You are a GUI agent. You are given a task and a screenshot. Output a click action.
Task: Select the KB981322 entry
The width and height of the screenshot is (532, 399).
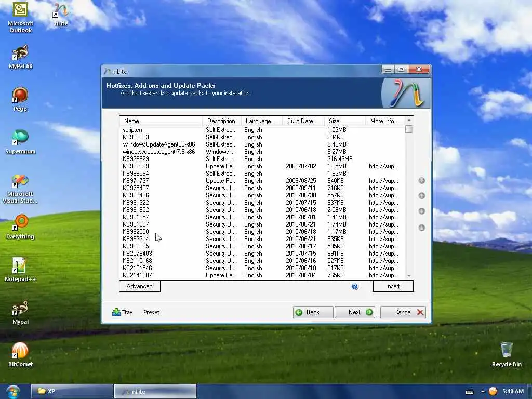coord(262,203)
